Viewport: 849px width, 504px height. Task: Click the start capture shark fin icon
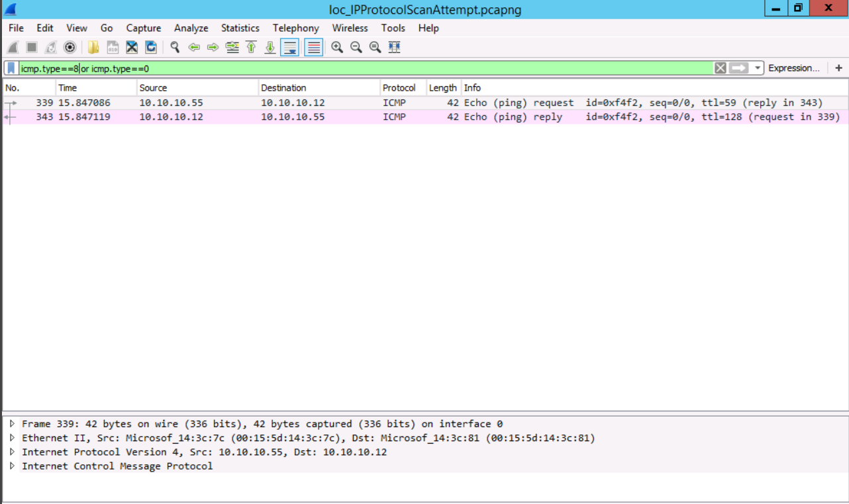coord(12,47)
